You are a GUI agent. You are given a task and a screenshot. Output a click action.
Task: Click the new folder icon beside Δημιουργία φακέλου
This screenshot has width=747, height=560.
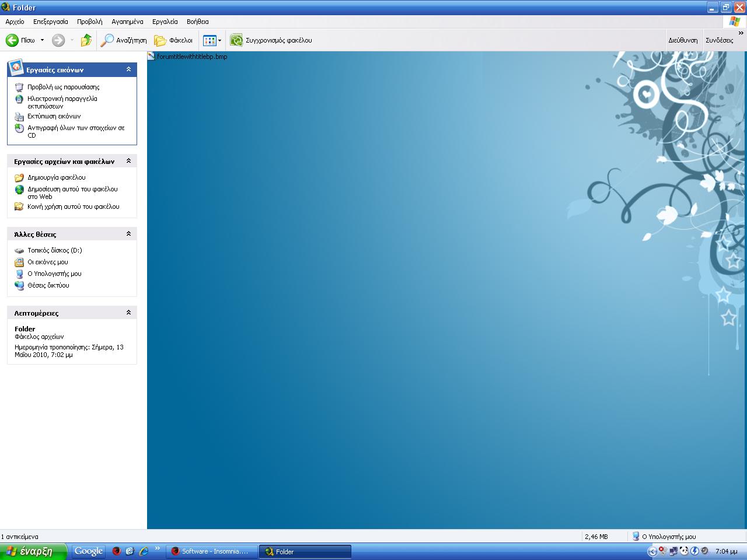(x=19, y=177)
